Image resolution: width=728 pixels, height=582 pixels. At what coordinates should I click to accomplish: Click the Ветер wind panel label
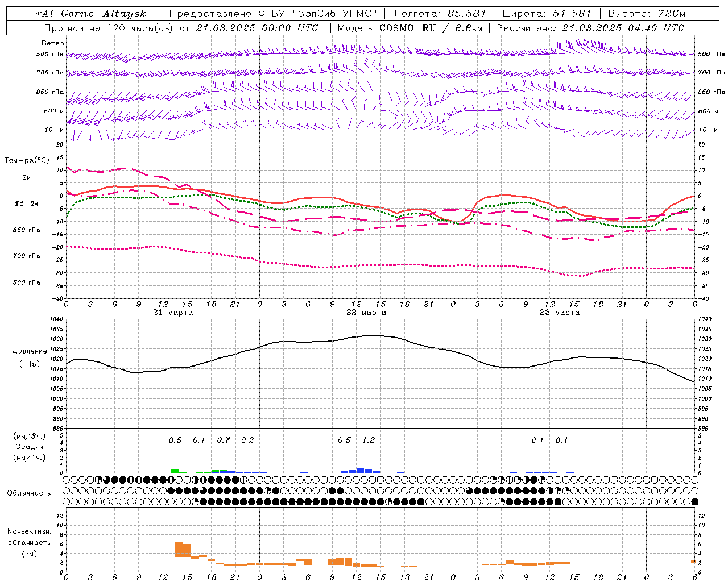tap(53, 43)
